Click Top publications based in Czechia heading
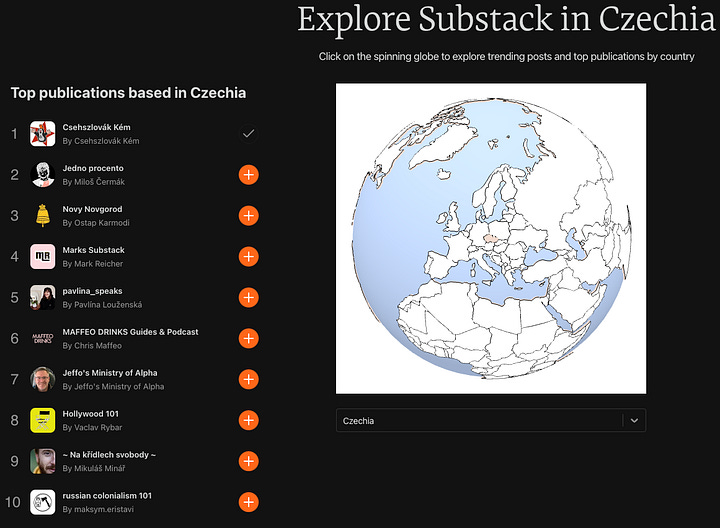 [129, 93]
